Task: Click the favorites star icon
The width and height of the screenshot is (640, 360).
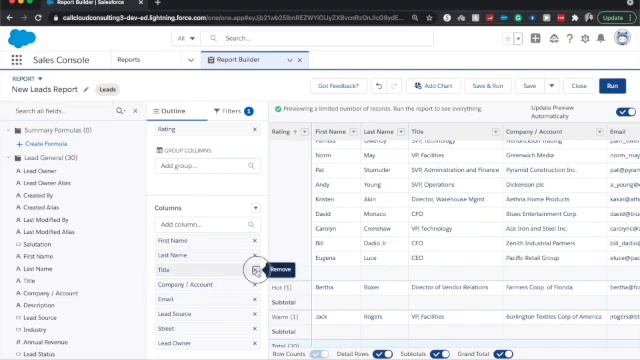Action: tap(508, 39)
